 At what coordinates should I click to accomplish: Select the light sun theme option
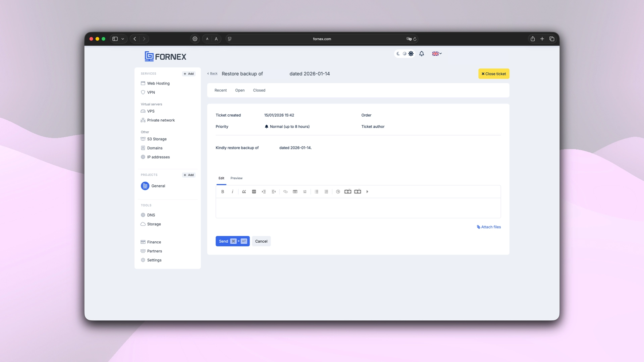(411, 54)
